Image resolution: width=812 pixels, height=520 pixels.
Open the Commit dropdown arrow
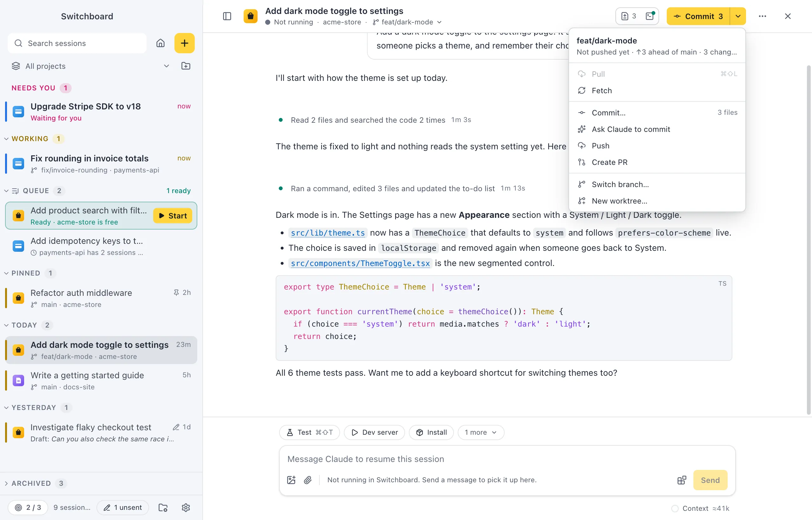click(x=738, y=16)
